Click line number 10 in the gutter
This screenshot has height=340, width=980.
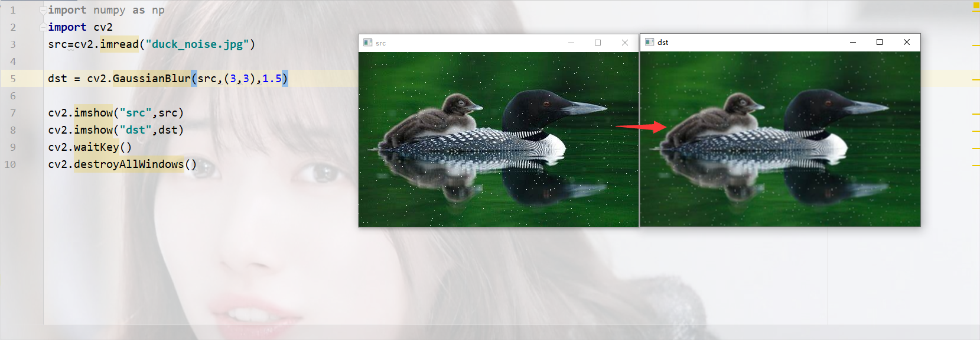click(x=10, y=164)
